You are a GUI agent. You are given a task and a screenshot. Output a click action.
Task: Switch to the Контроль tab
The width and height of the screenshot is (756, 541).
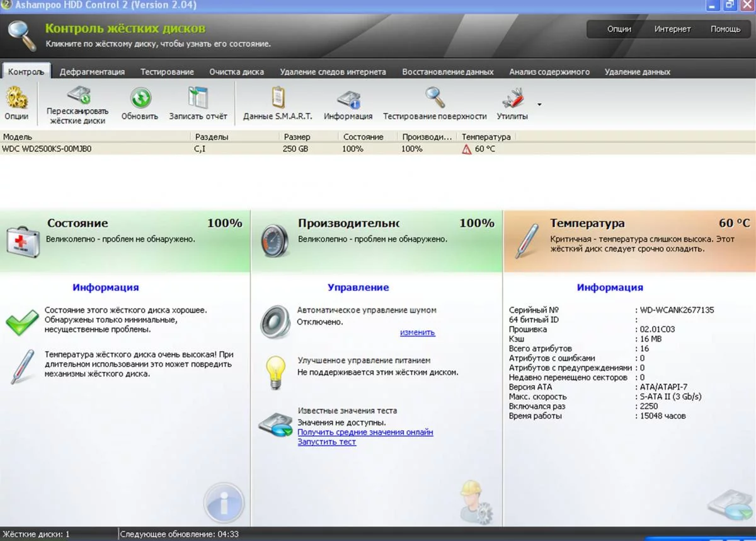pyautogui.click(x=26, y=72)
